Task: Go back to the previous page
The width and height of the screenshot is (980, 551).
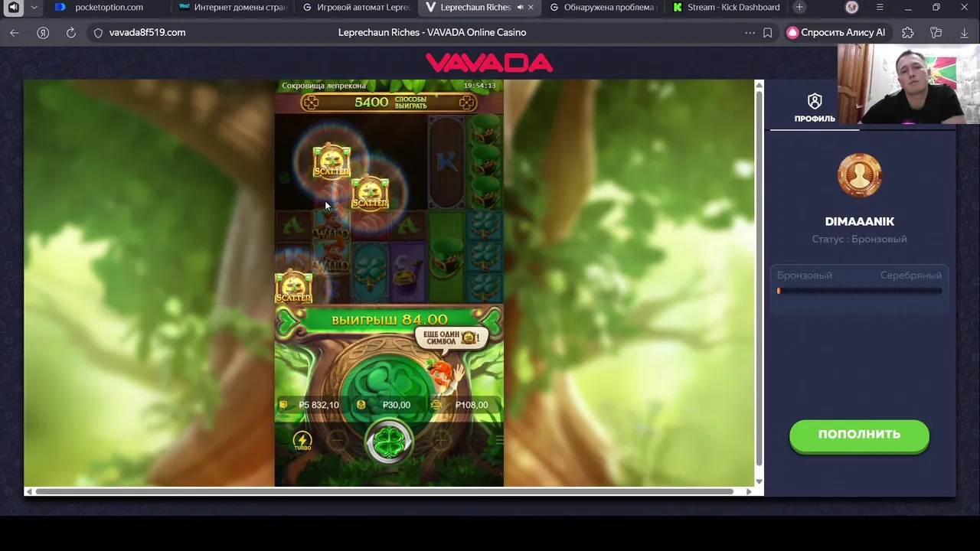Action: pos(14,33)
